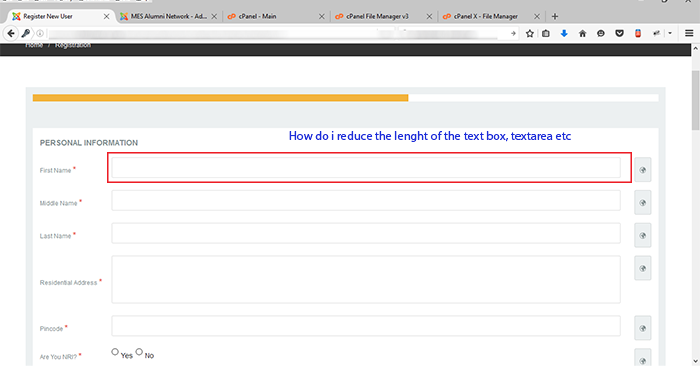Open the Pocket shield icon

coord(619,33)
